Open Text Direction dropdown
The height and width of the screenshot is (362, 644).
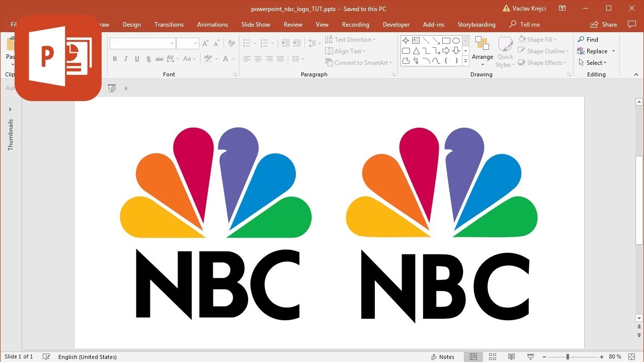pyautogui.click(x=351, y=39)
